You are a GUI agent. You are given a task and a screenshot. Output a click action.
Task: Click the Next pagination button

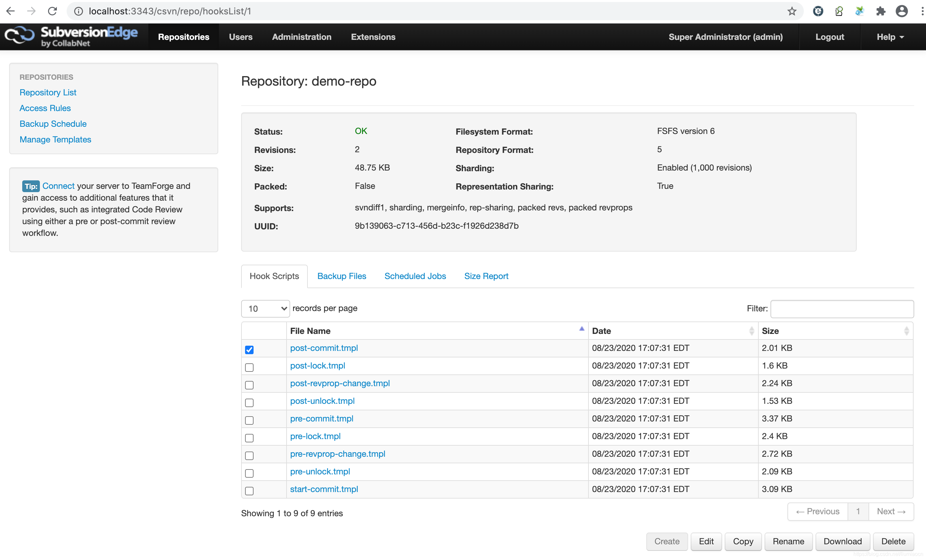pos(891,511)
